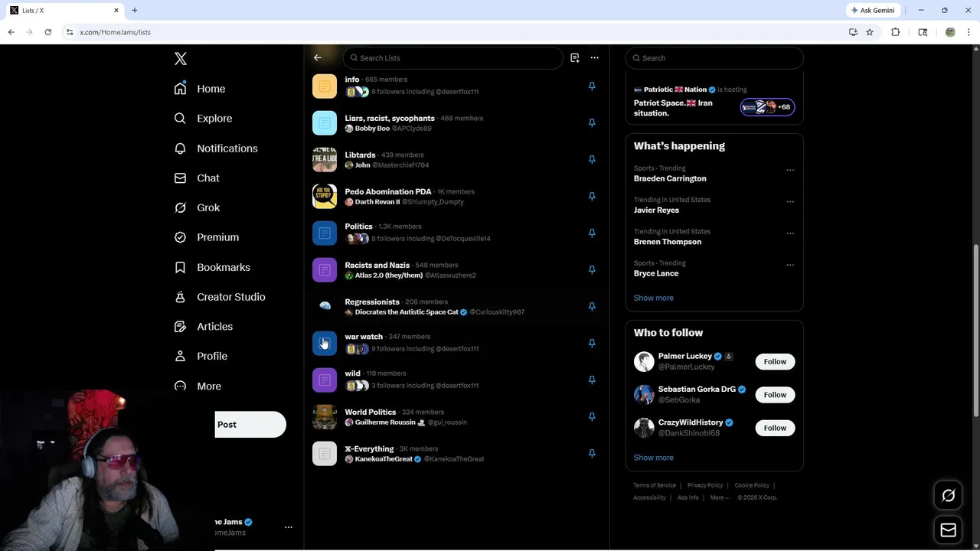
Task: Toggle pin for Politics list
Action: click(592, 233)
